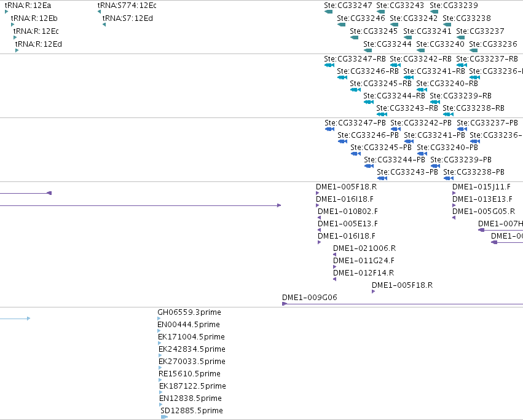Pick the DME1-012F14.R feature
Viewport: 523px width, 420px height.
[x=364, y=273]
